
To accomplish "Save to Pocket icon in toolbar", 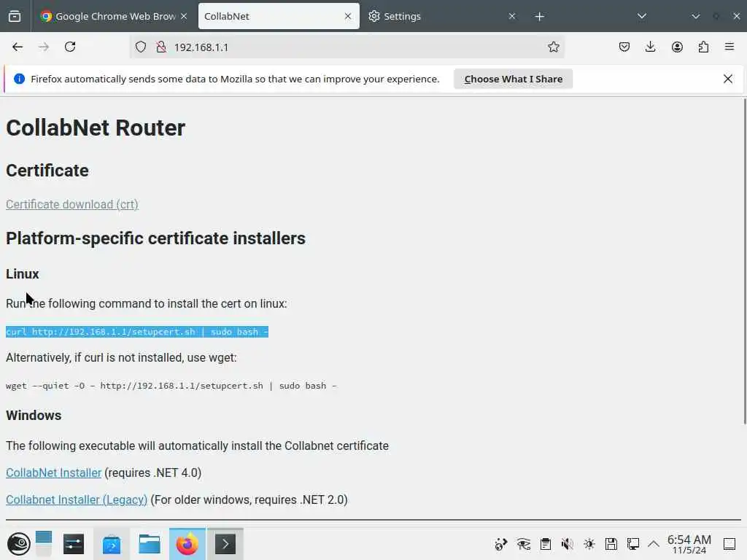I will [x=624, y=47].
